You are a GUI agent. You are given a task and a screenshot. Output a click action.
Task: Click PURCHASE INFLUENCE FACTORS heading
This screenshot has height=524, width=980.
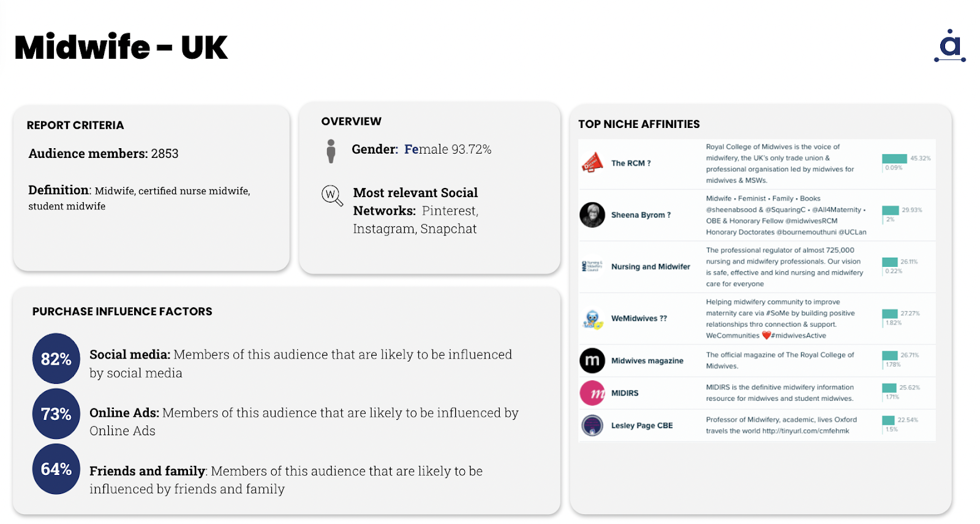coord(123,312)
